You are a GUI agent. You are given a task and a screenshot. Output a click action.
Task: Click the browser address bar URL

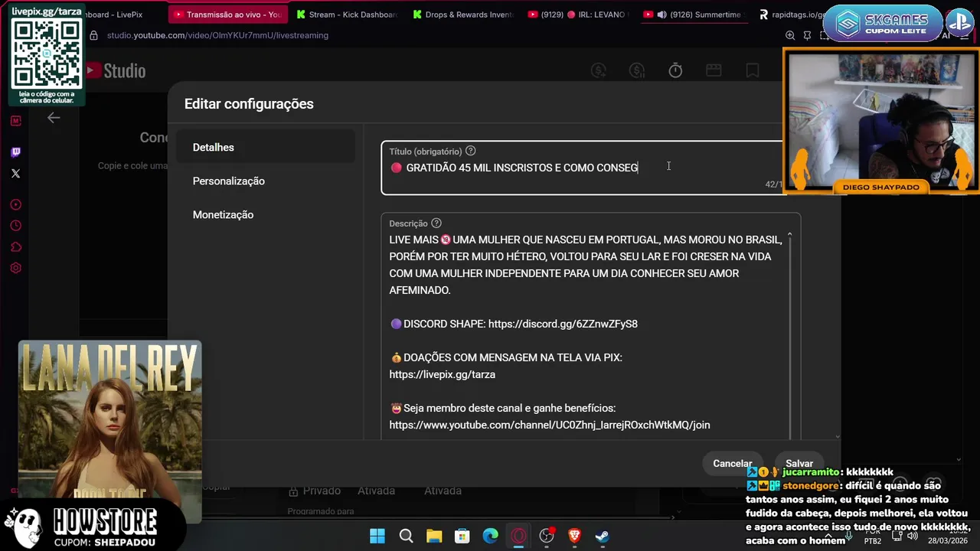pyautogui.click(x=217, y=35)
